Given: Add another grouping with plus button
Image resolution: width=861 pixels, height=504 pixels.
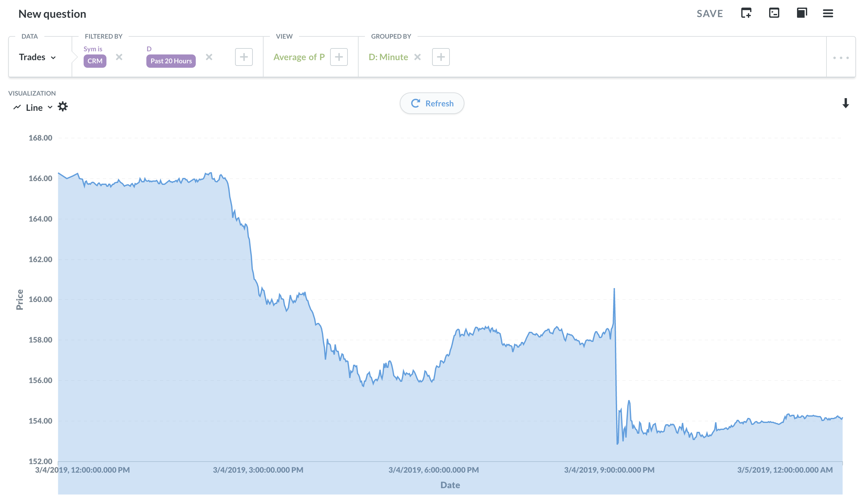Looking at the screenshot, I should (x=441, y=57).
